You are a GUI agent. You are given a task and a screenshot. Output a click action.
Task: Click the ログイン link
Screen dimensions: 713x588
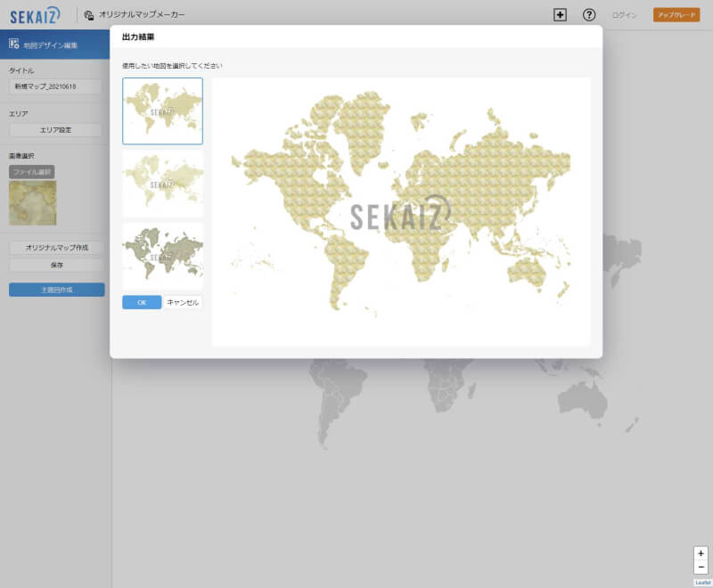tap(624, 15)
